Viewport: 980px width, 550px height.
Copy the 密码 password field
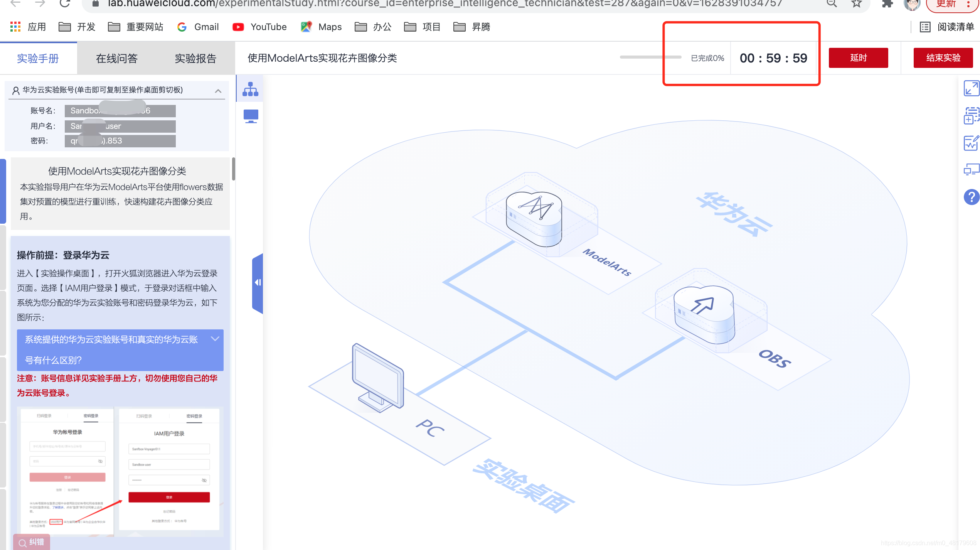pyautogui.click(x=120, y=141)
